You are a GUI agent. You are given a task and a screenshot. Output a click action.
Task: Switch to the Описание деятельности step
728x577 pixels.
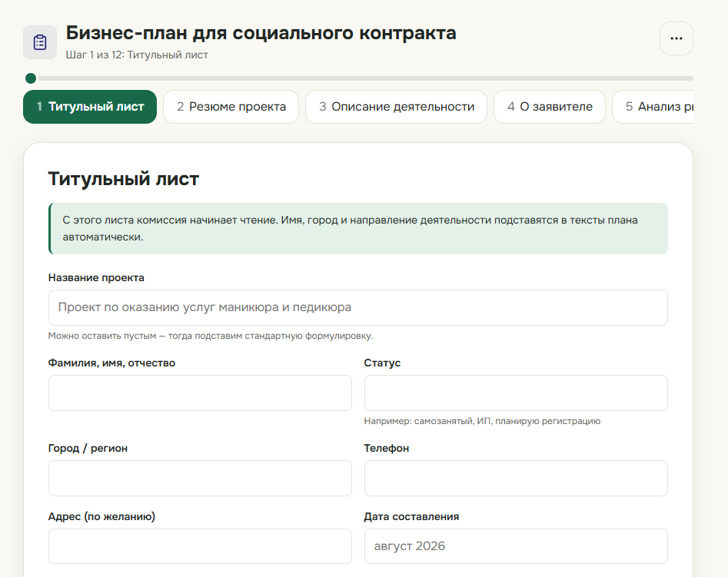click(396, 107)
